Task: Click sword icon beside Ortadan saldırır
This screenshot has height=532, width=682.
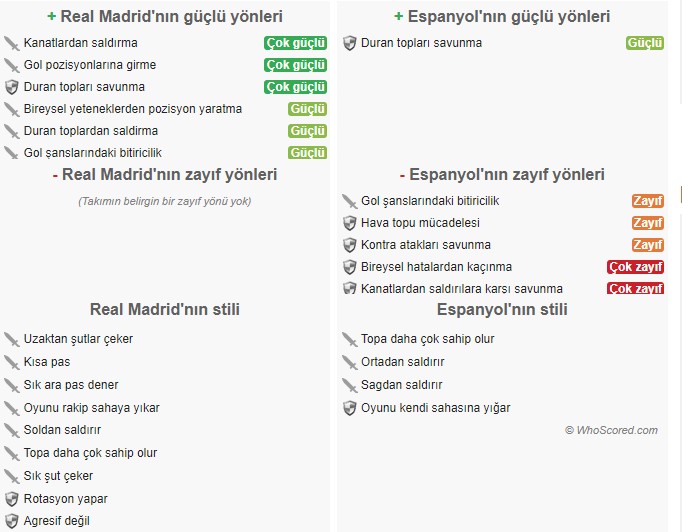Action: 349,362
